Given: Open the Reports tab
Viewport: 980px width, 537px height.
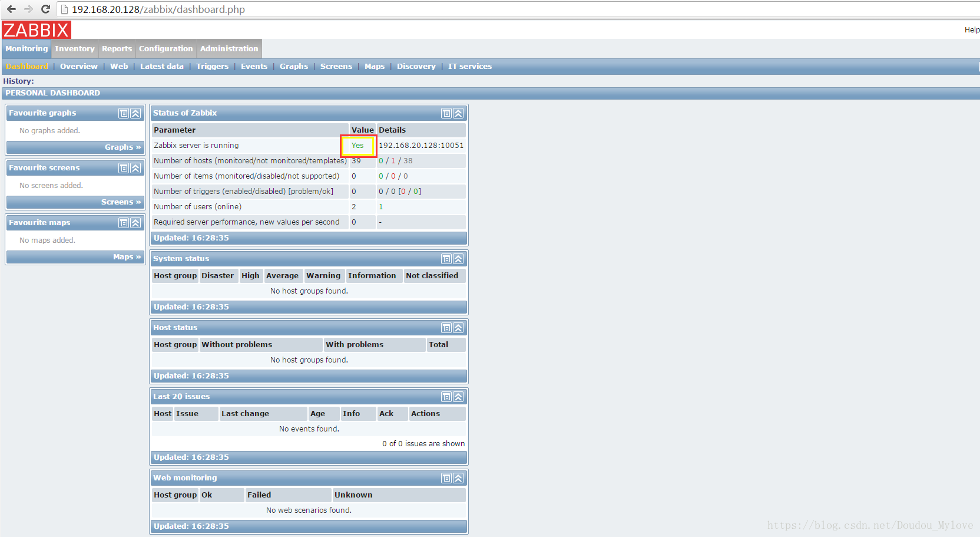Looking at the screenshot, I should point(117,49).
